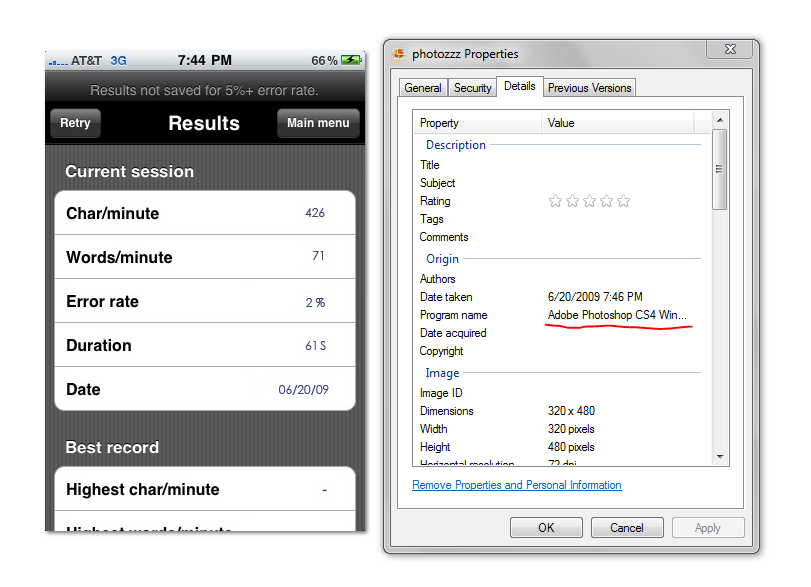This screenshot has height=587, width=811.
Task: Select the Program name value Adobe Photoshop CS4
Action: coord(617,315)
